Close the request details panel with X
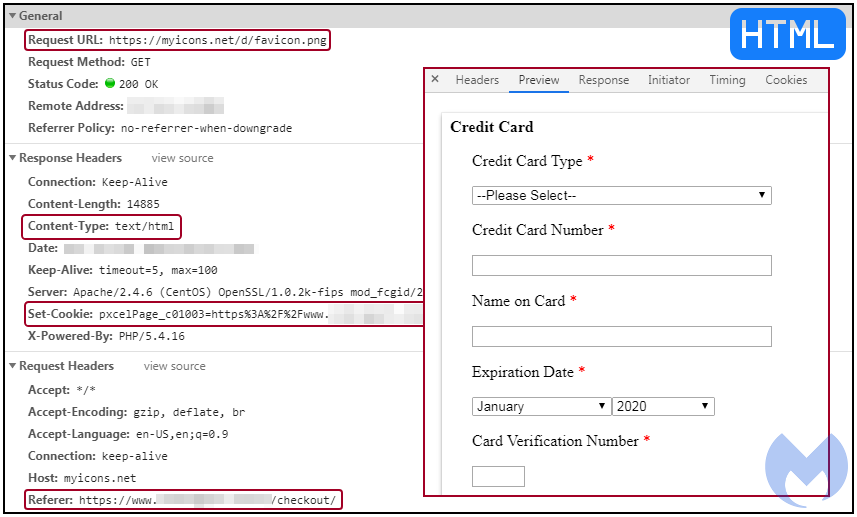 click(435, 80)
